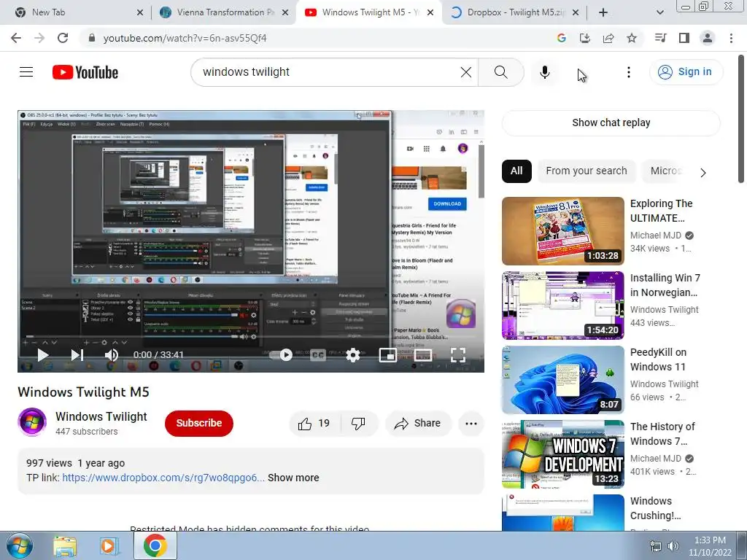Screen dimensions: 747x560
Task: Click Show chat replay
Action: pos(611,122)
